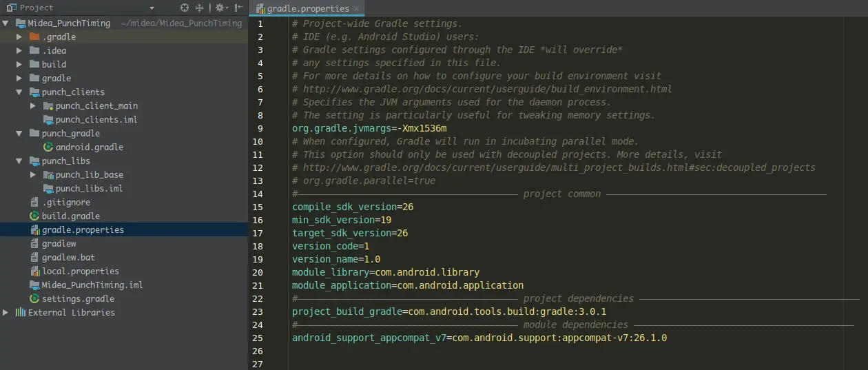Viewport: 868px width, 370px height.
Task: Select .gitignore file name
Action: click(x=66, y=202)
